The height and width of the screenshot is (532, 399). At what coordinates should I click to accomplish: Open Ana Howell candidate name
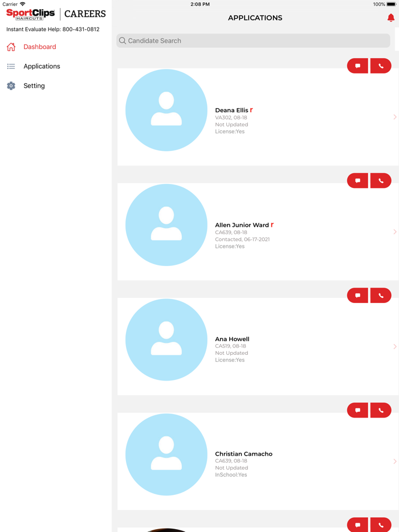[x=232, y=339]
